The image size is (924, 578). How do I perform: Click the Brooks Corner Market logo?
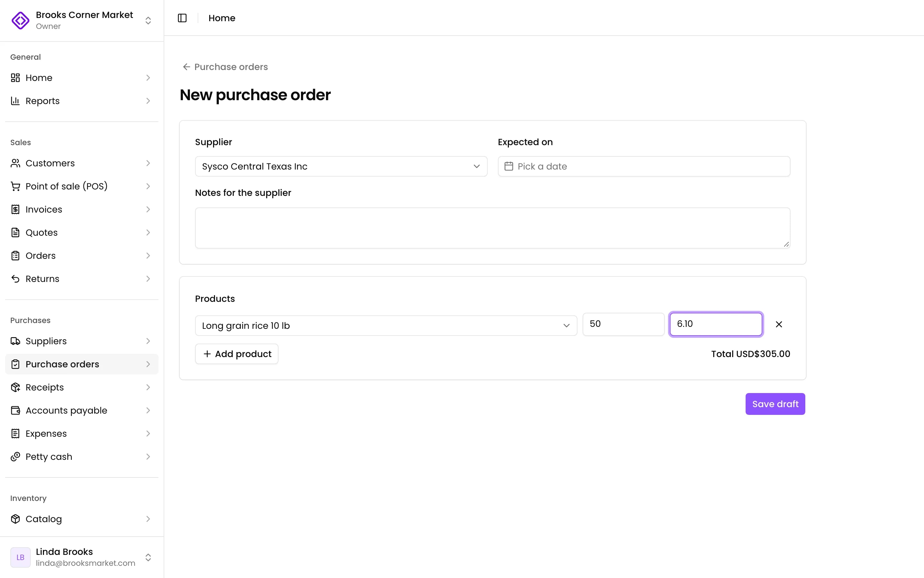click(x=20, y=20)
